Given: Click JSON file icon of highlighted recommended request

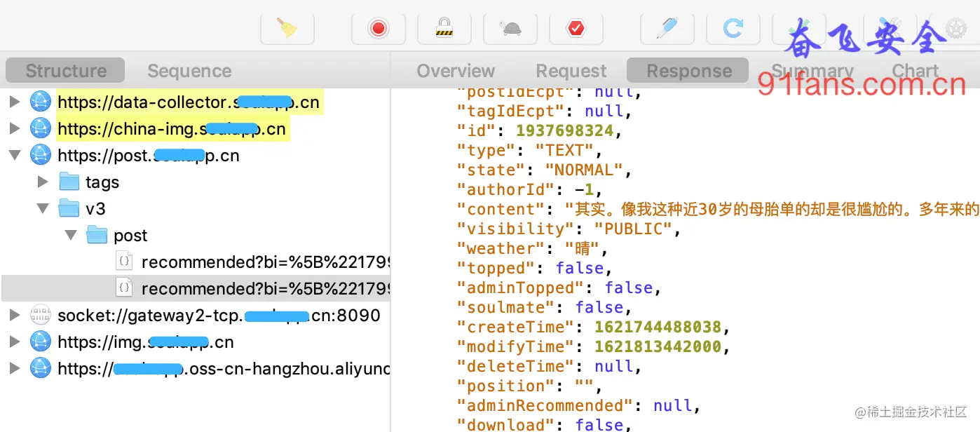Looking at the screenshot, I should tap(124, 288).
